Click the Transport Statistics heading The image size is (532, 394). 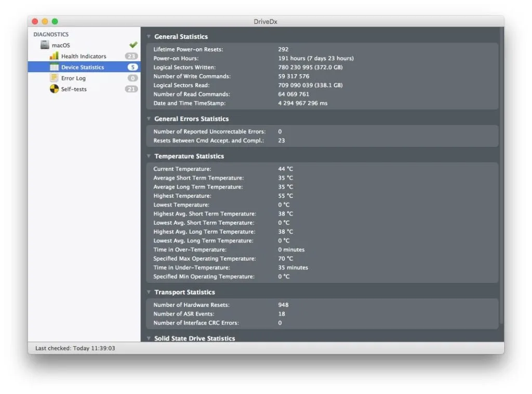coord(184,292)
